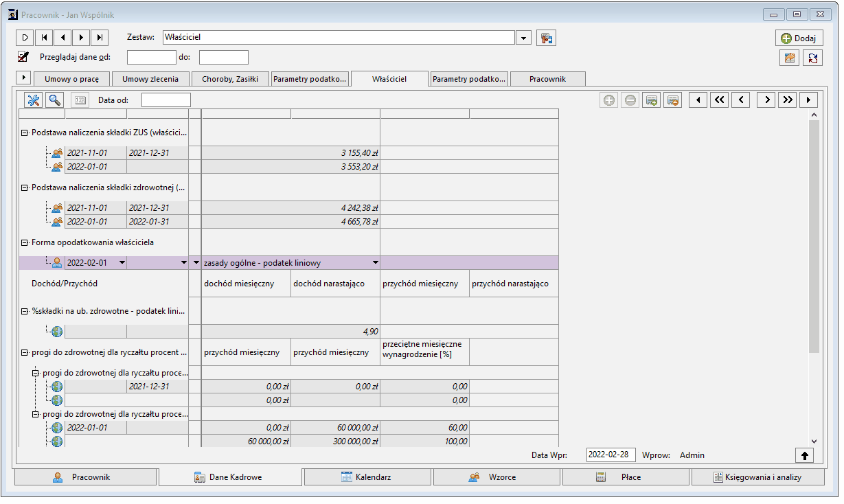Refresh data with the circular arrows icon
This screenshot has height=504, width=844.
tap(812, 58)
